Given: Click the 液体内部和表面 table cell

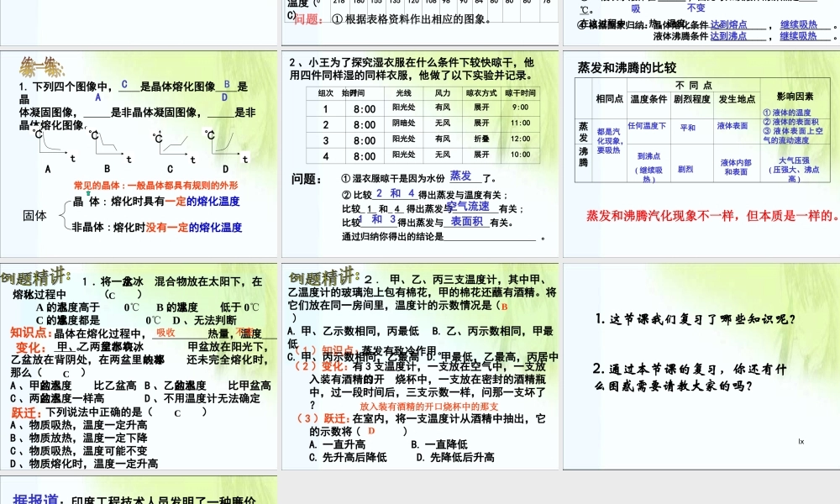Looking at the screenshot, I should pos(736,167).
